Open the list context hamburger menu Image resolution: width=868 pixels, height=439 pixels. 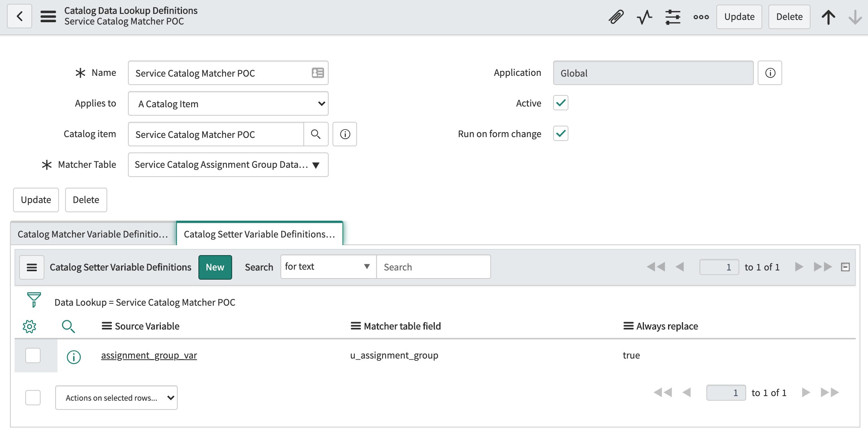[x=32, y=267]
